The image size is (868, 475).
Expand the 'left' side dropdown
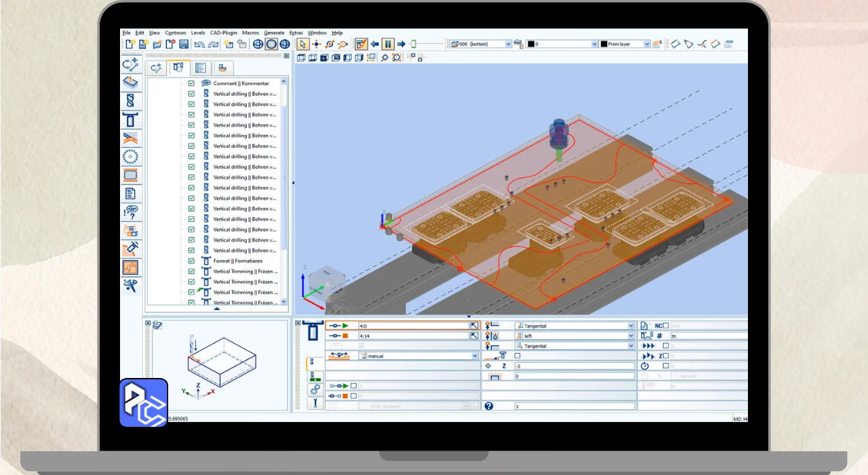631,336
